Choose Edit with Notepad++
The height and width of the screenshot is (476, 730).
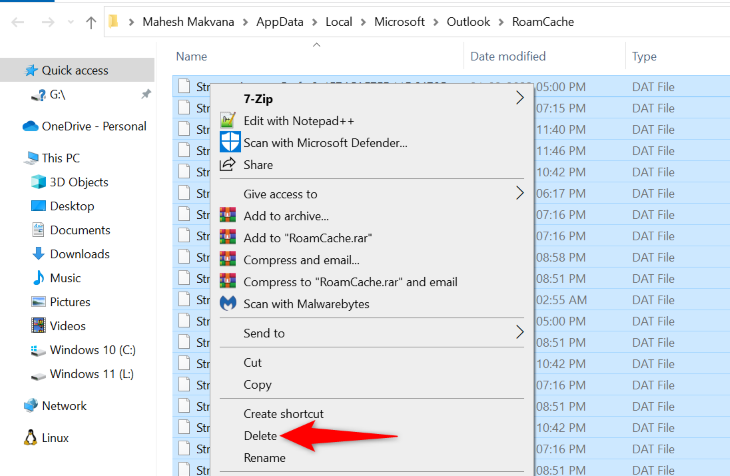372,121
